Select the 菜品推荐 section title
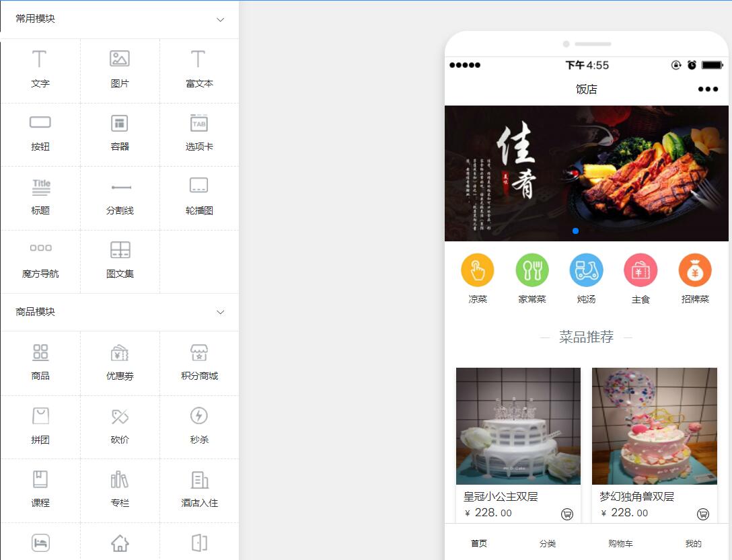This screenshot has height=560, width=732. click(587, 337)
